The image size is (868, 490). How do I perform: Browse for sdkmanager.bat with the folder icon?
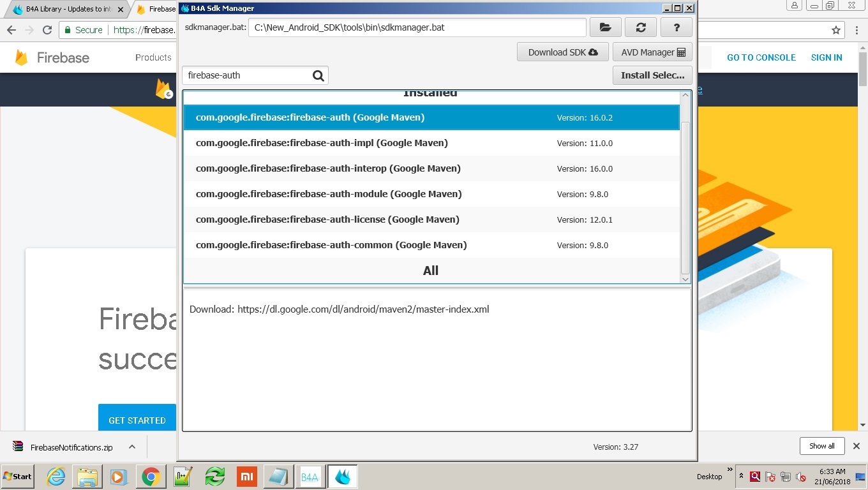click(x=606, y=27)
